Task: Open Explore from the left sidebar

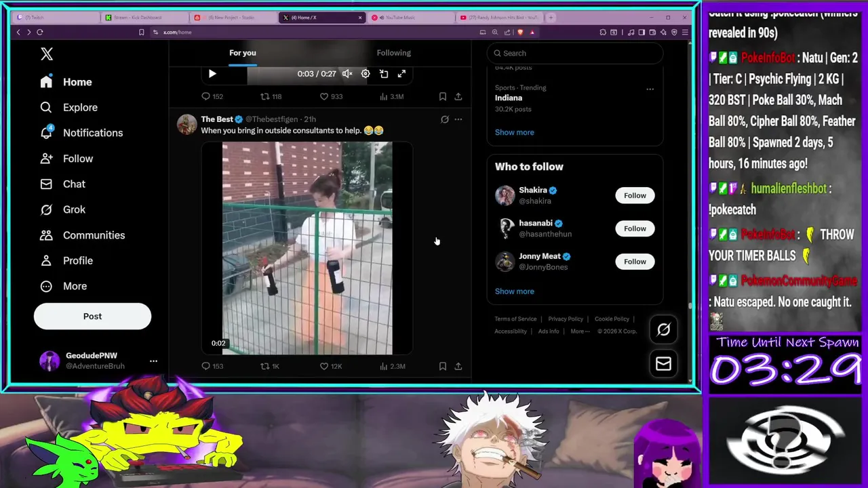Action: [x=68, y=107]
